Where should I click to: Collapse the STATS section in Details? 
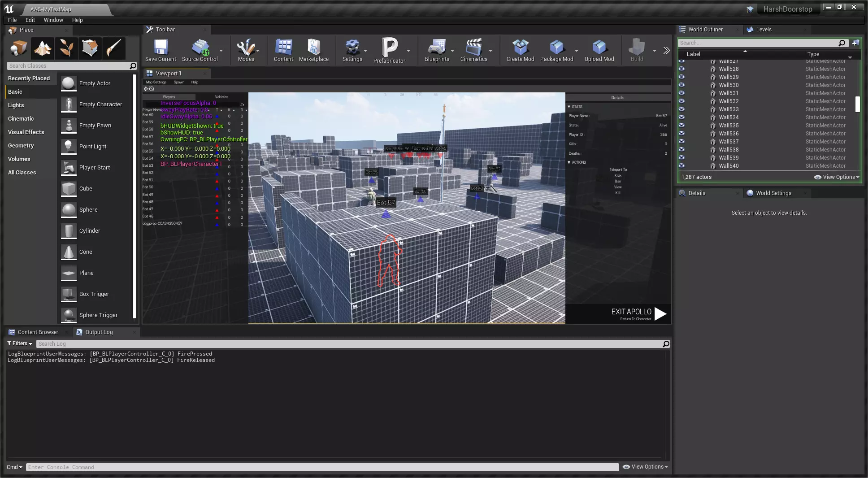[x=569, y=107]
